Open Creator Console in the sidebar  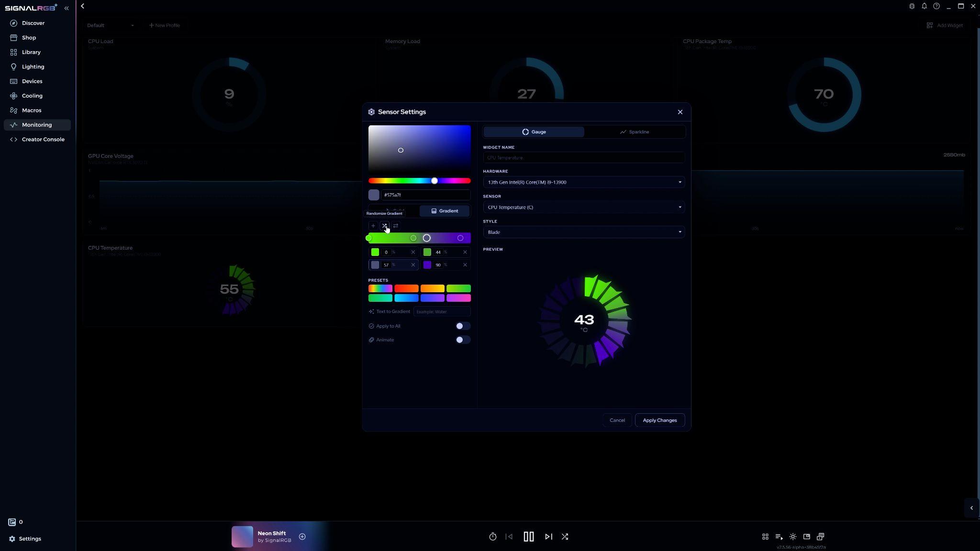(37, 140)
